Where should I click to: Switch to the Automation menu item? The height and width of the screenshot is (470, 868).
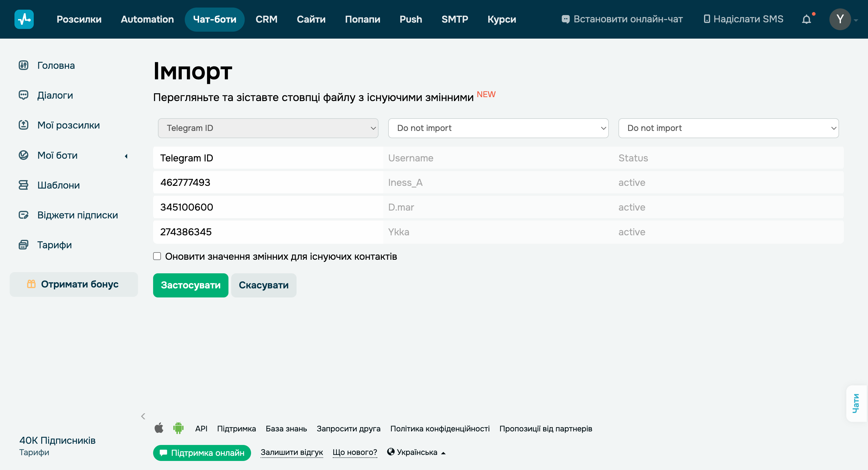click(147, 19)
